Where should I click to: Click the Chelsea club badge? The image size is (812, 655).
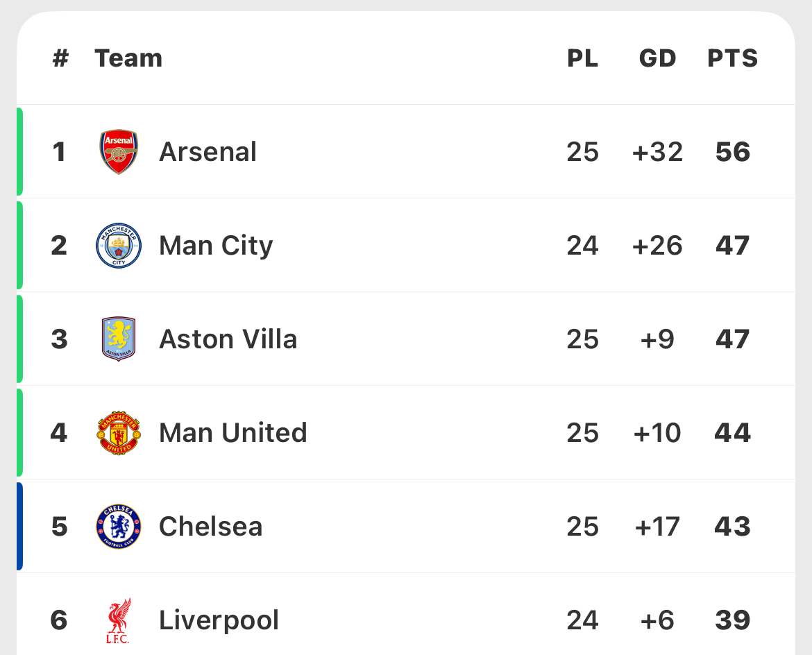tap(119, 527)
